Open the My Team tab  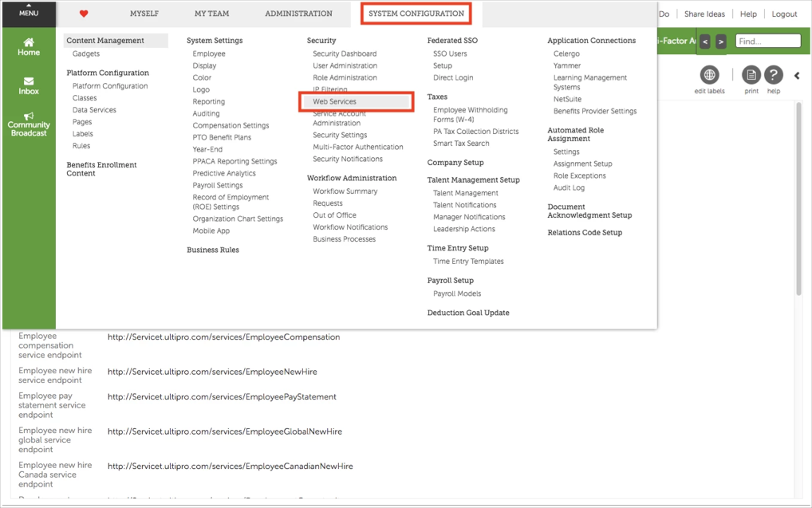coord(211,14)
